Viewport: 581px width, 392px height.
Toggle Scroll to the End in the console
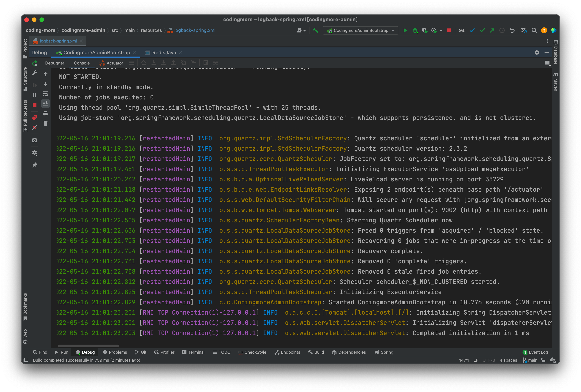(46, 104)
